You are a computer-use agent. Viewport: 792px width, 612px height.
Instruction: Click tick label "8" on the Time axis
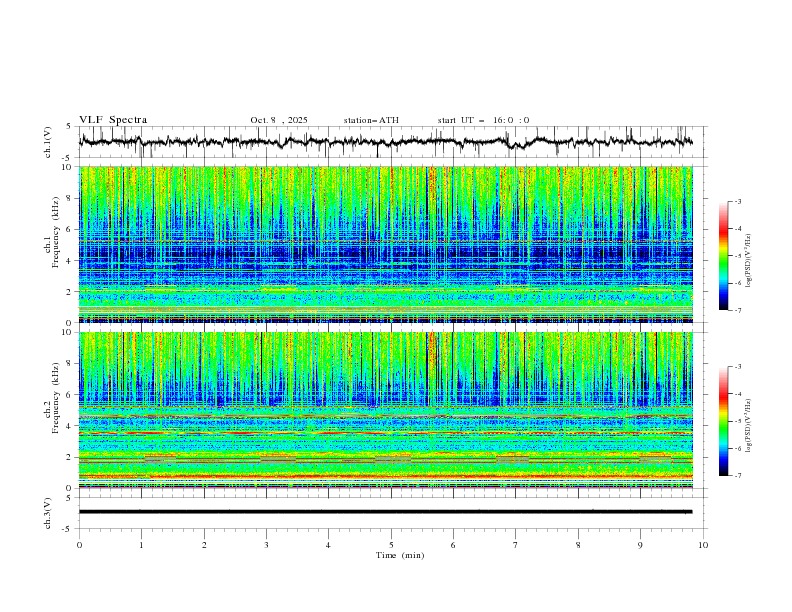click(x=578, y=545)
